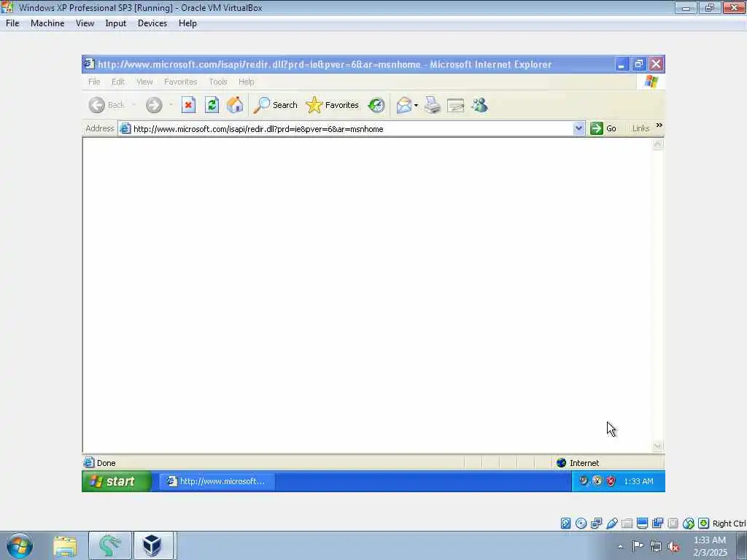This screenshot has height=560, width=747.
Task: Click the VirtualBox display monitor icon
Action: click(642, 524)
